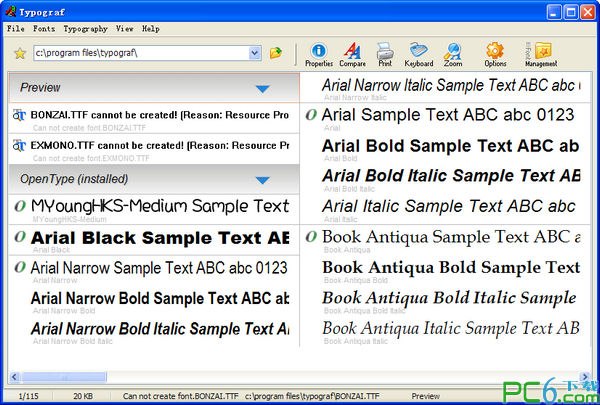Screen dimensions: 600x405
Task: Collapse the Preview group header
Action: pos(262,89)
